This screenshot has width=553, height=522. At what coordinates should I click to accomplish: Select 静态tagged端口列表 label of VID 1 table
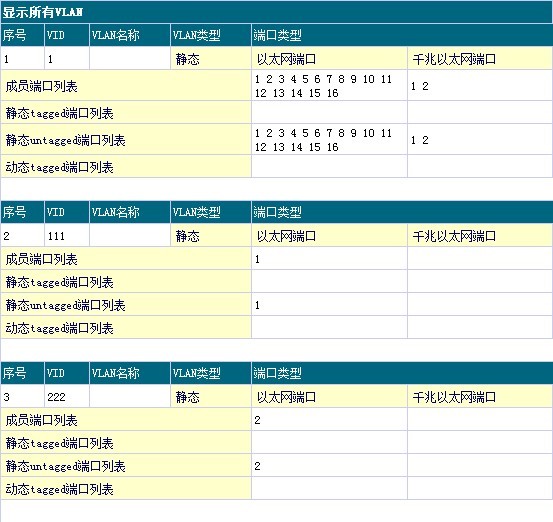[x=59, y=113]
